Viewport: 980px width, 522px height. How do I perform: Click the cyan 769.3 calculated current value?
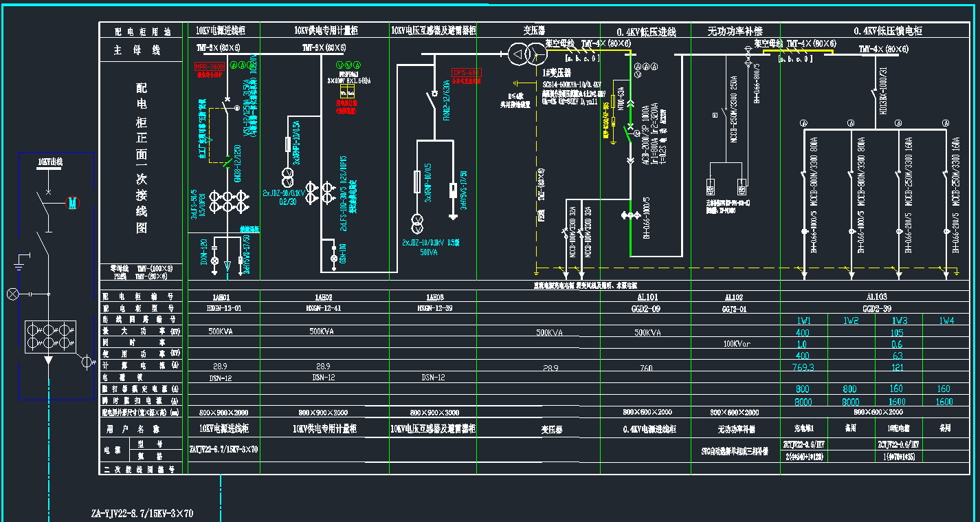click(803, 367)
